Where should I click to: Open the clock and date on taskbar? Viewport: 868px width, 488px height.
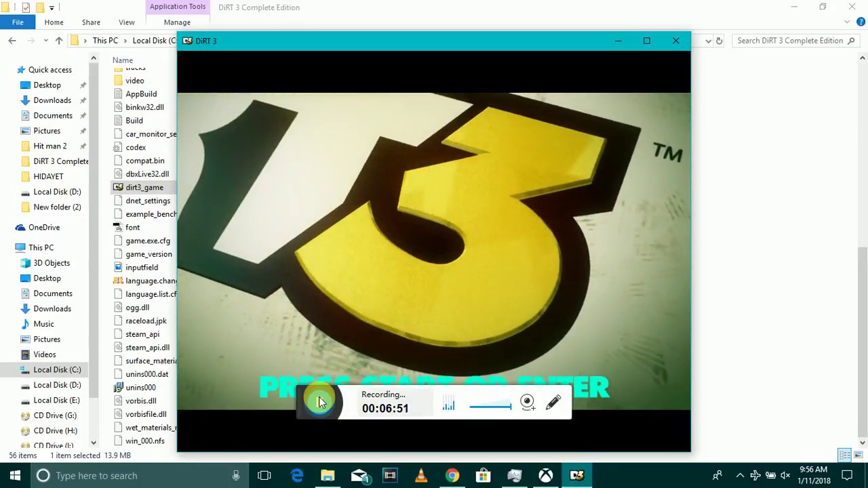(814, 476)
